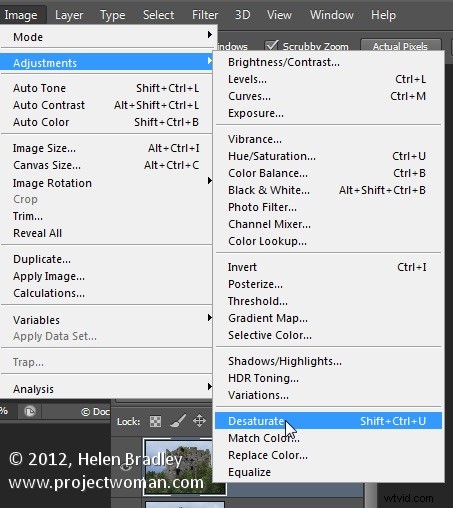Image resolution: width=453 pixels, height=508 pixels.
Task: Expand the Analysis submenu
Action: (107, 389)
